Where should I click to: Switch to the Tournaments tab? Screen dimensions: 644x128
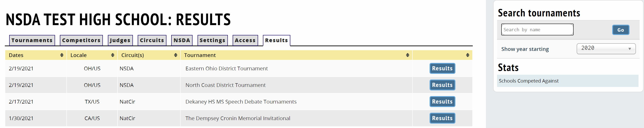[x=32, y=40]
